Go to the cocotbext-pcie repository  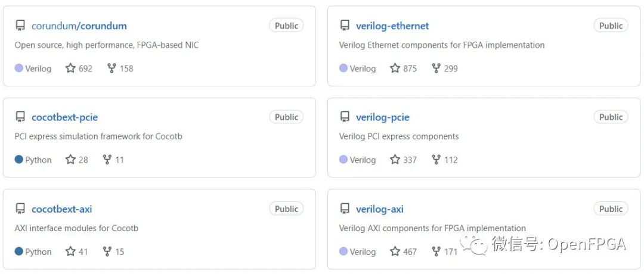point(64,117)
